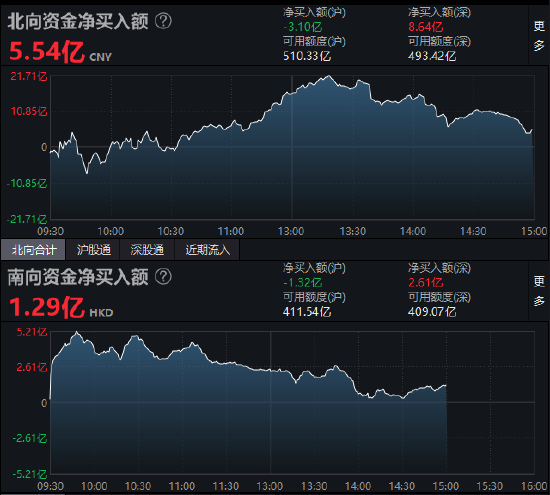
Task: Open 更多 in the northbound panel
Action: pos(539,35)
